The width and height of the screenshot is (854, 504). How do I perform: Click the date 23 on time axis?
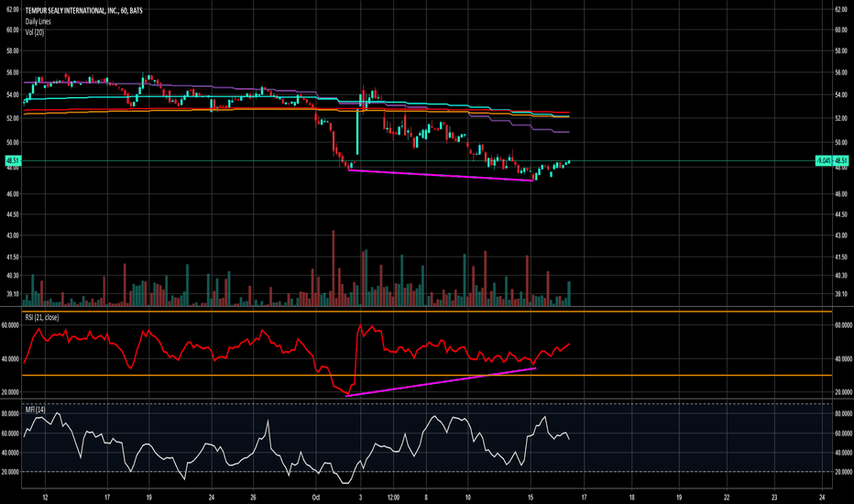[774, 497]
